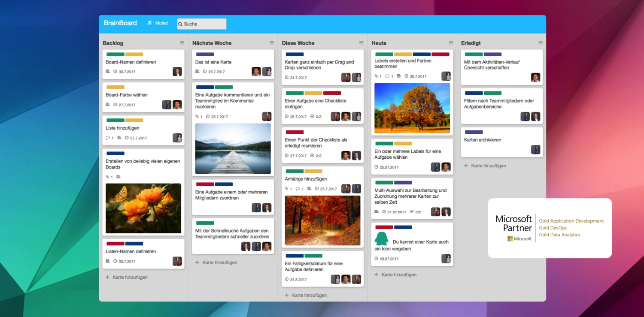Click the yellow label on 'Board-Farbe wählen' card

115,88
